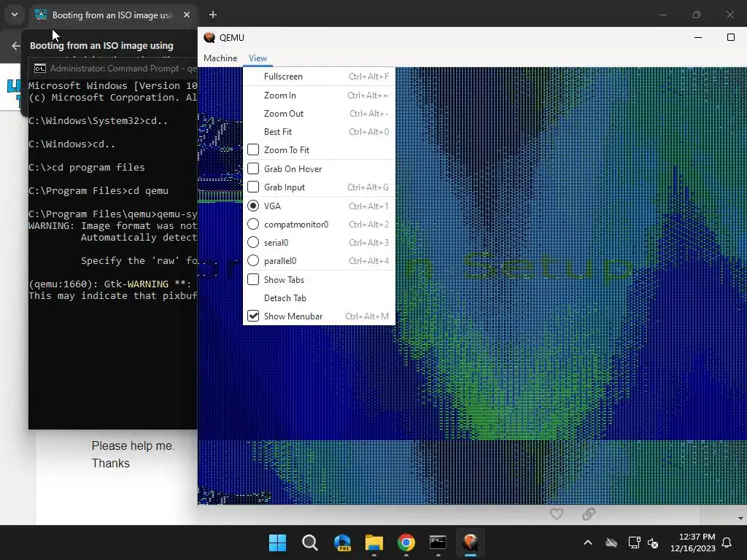
Task: Select Zoom In menu entry
Action: [319, 96]
